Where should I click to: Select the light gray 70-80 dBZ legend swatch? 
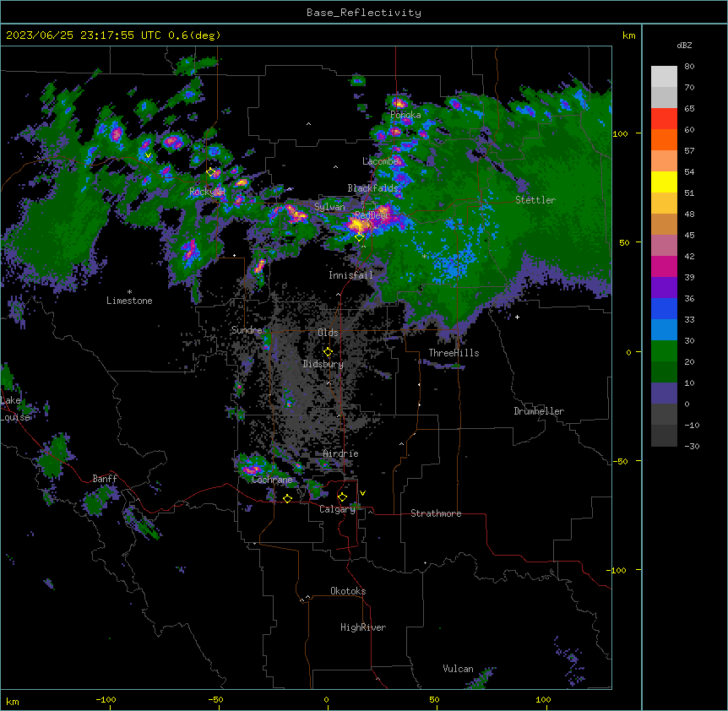(664, 77)
